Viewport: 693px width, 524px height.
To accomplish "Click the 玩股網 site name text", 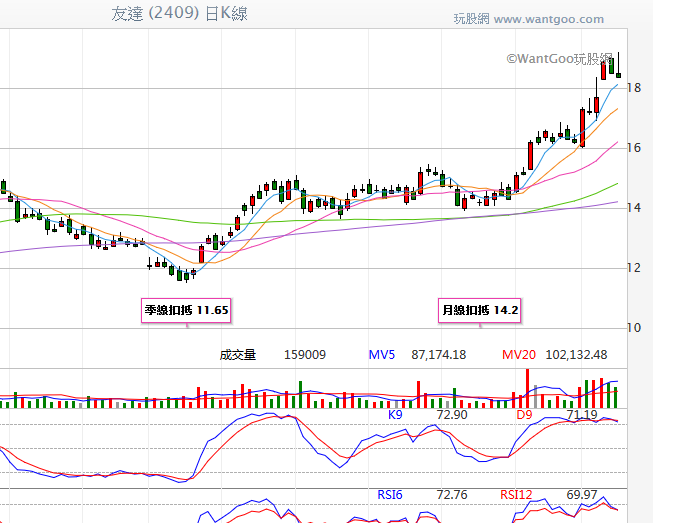I will point(472,19).
